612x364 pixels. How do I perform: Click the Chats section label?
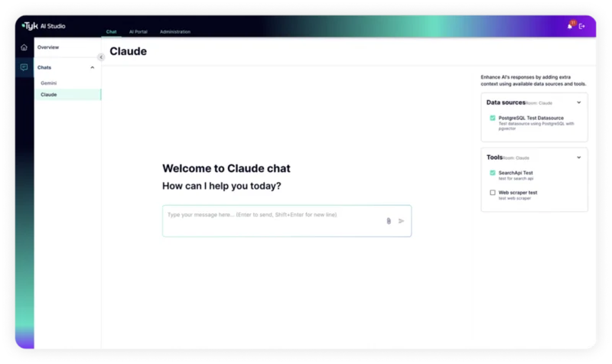pos(44,67)
